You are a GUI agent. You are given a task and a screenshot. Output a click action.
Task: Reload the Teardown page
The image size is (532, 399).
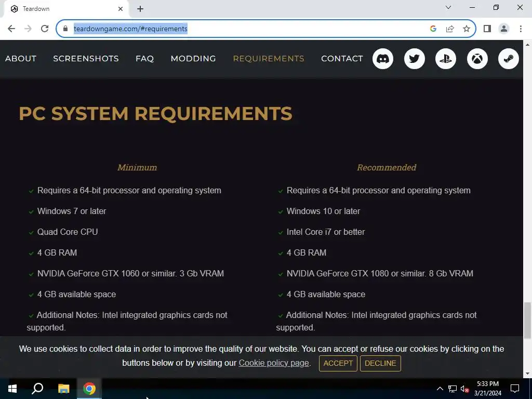pyautogui.click(x=45, y=29)
